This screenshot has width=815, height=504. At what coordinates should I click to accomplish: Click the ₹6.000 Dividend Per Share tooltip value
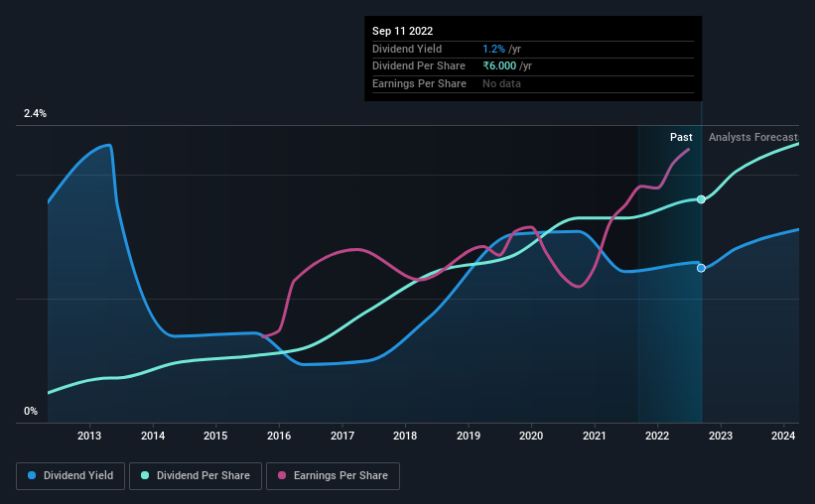point(499,66)
